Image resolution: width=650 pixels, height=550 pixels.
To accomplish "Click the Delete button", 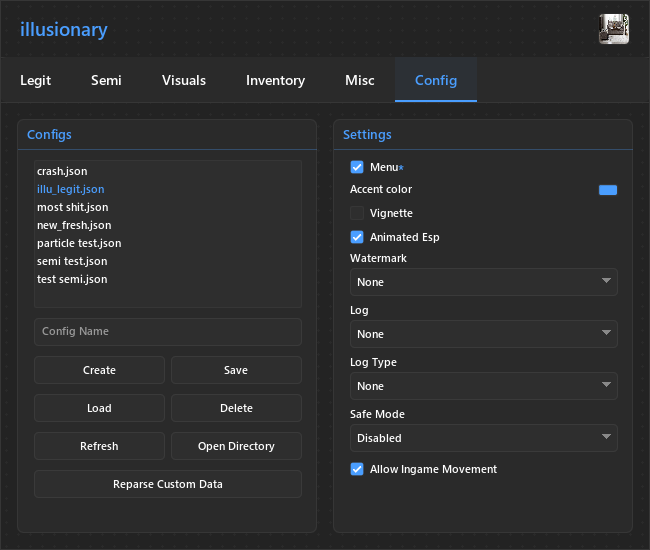I will pos(236,408).
